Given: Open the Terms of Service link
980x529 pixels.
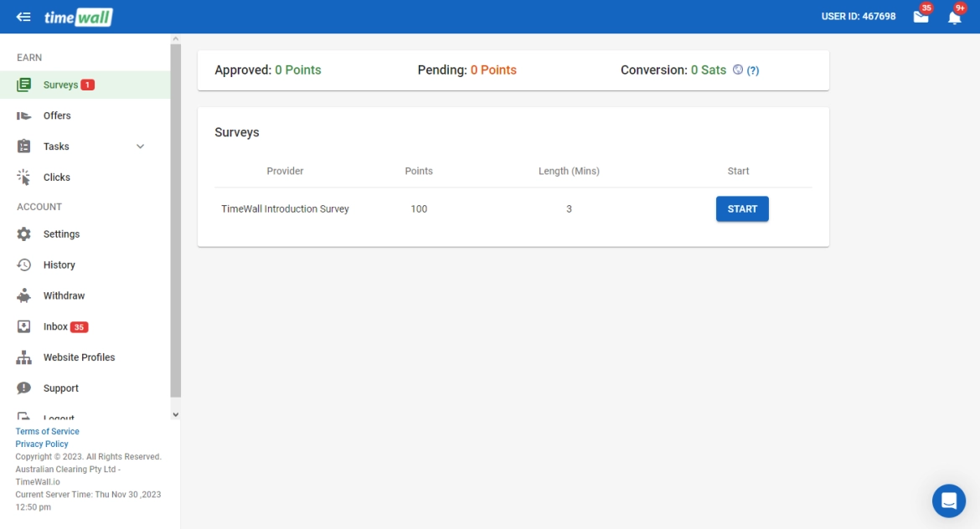Looking at the screenshot, I should (47, 432).
